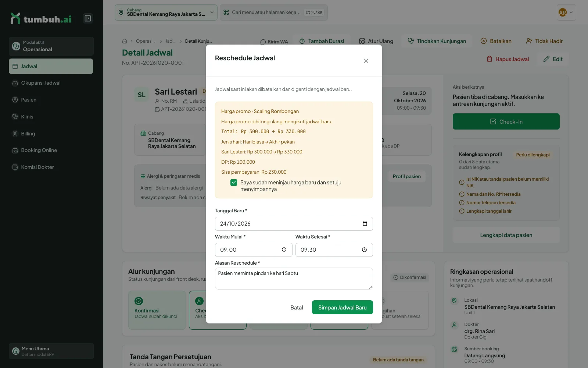Click the Lokasi pin icon

point(454,301)
